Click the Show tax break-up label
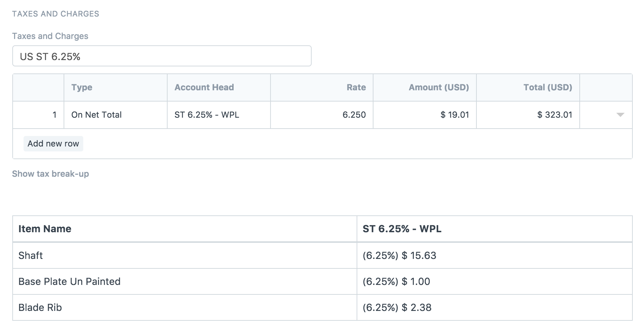 point(51,174)
